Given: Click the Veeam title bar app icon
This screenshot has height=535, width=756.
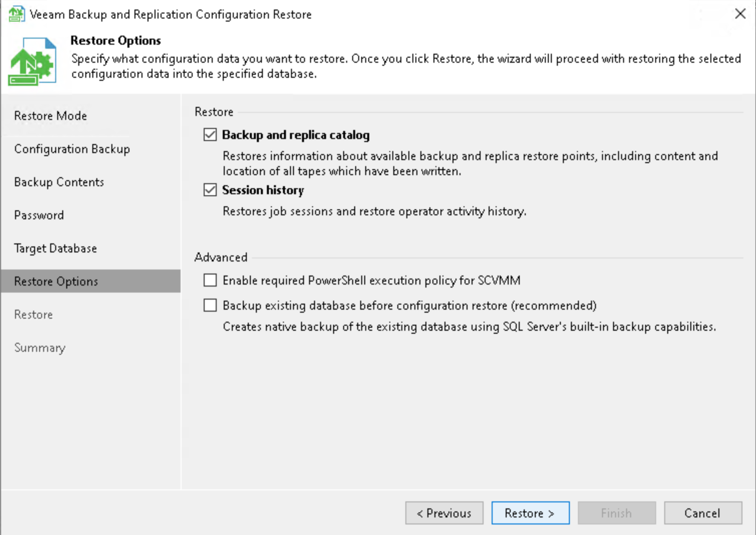Looking at the screenshot, I should coord(16,14).
